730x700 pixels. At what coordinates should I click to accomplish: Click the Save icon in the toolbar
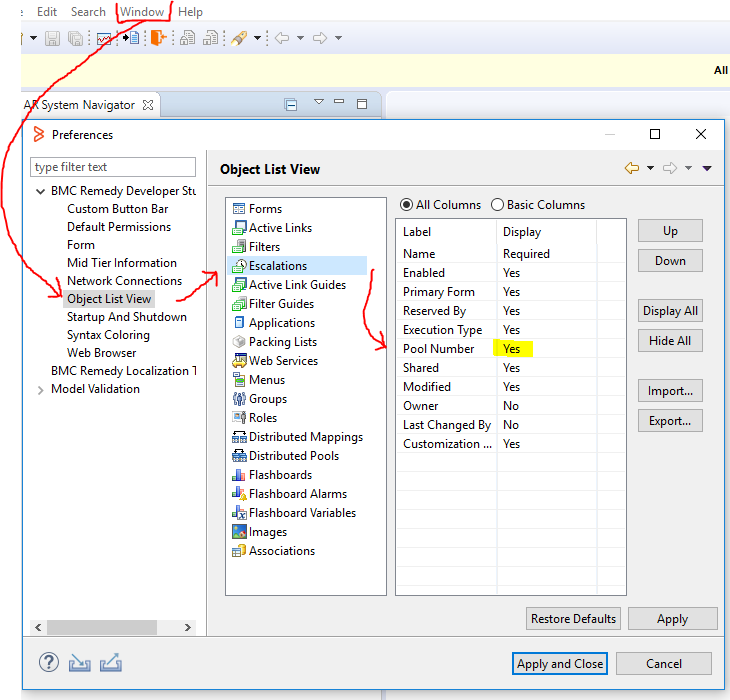pyautogui.click(x=52, y=38)
